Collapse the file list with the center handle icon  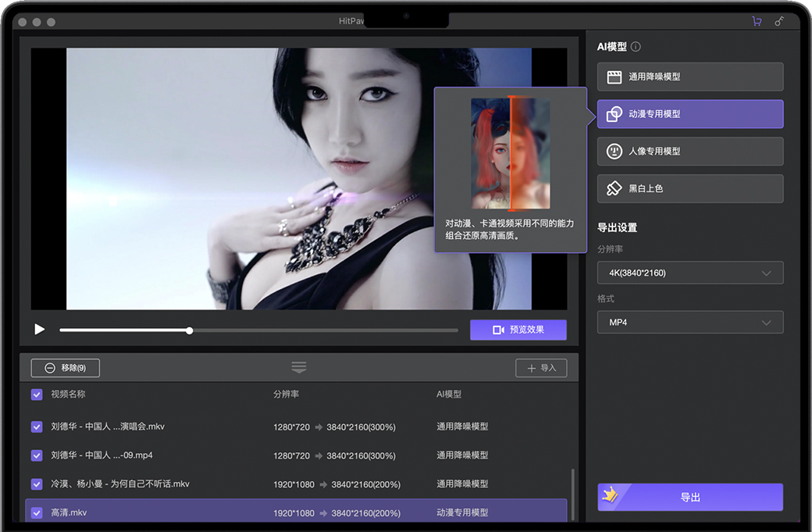click(299, 367)
